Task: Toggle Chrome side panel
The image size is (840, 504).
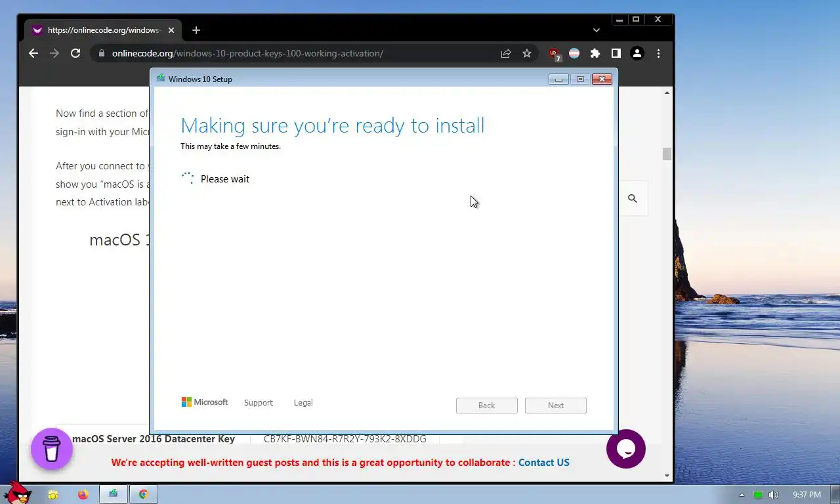Action: pos(616,53)
